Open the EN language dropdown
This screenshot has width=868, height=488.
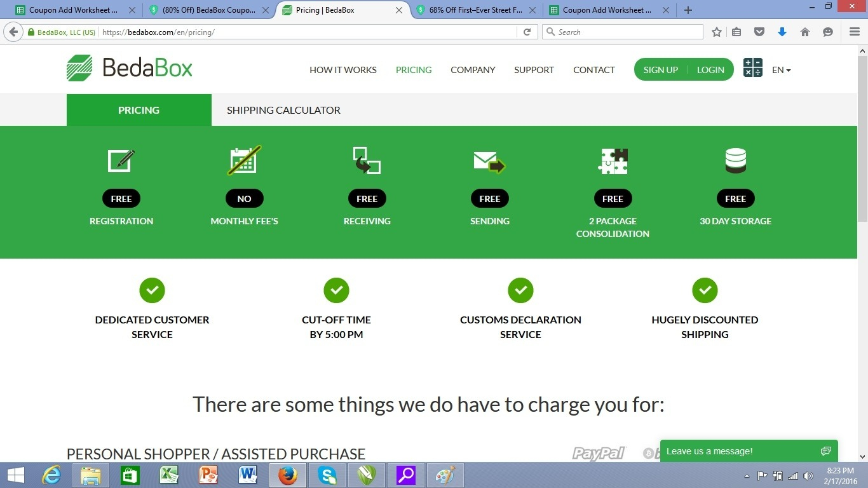(x=781, y=70)
